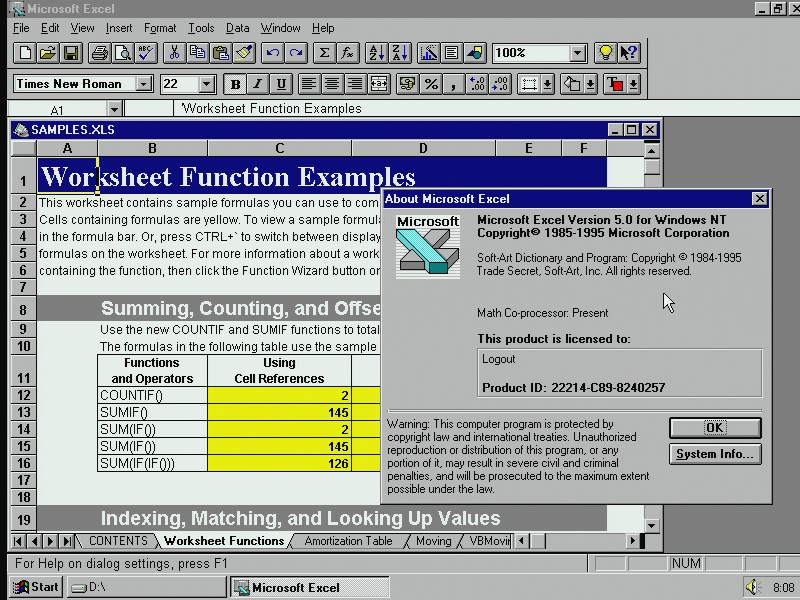Viewport: 800px width, 600px height.
Task: Toggle Underline formatting button
Action: [x=281, y=84]
